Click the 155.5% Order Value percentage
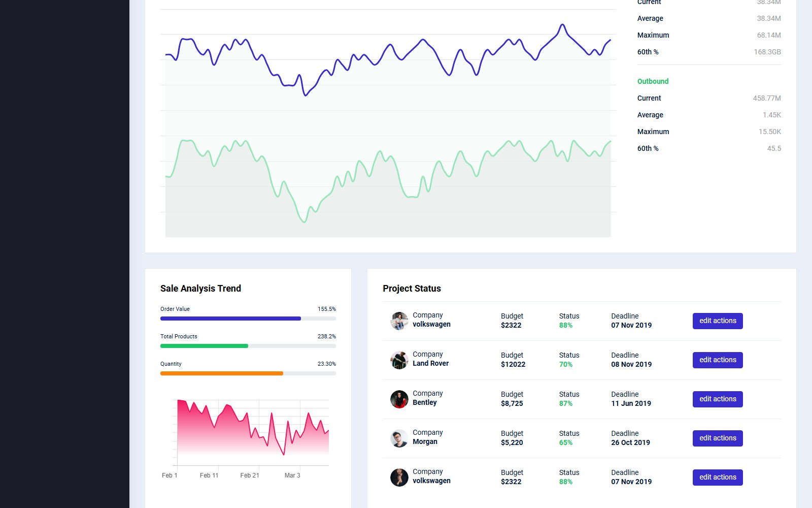Viewport: 812px width, 508px height. pyautogui.click(x=327, y=309)
